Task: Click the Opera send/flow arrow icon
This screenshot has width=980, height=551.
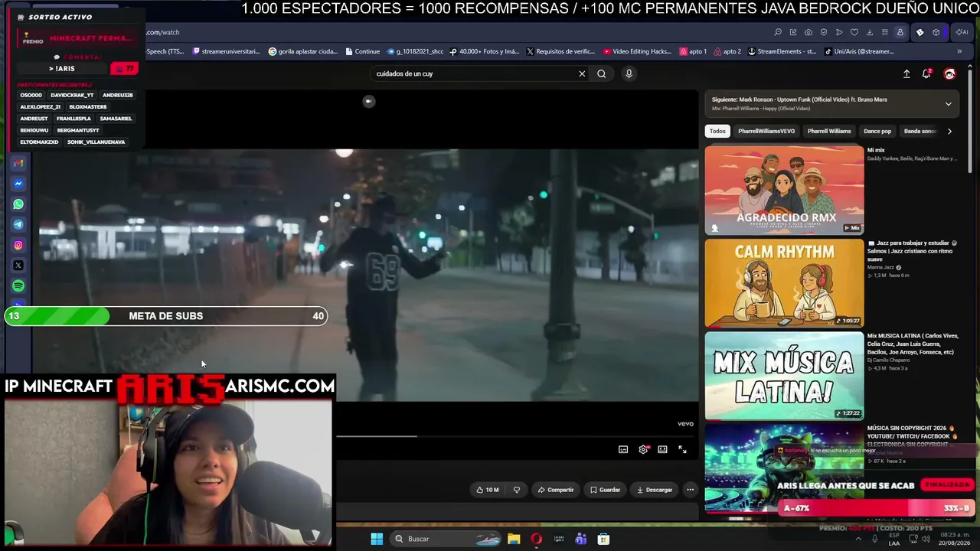Action: click(839, 32)
